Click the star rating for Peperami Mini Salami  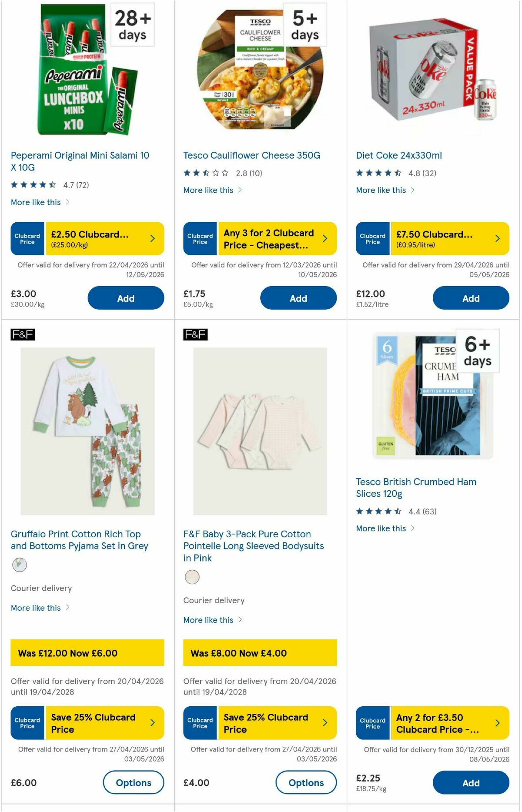(x=33, y=184)
